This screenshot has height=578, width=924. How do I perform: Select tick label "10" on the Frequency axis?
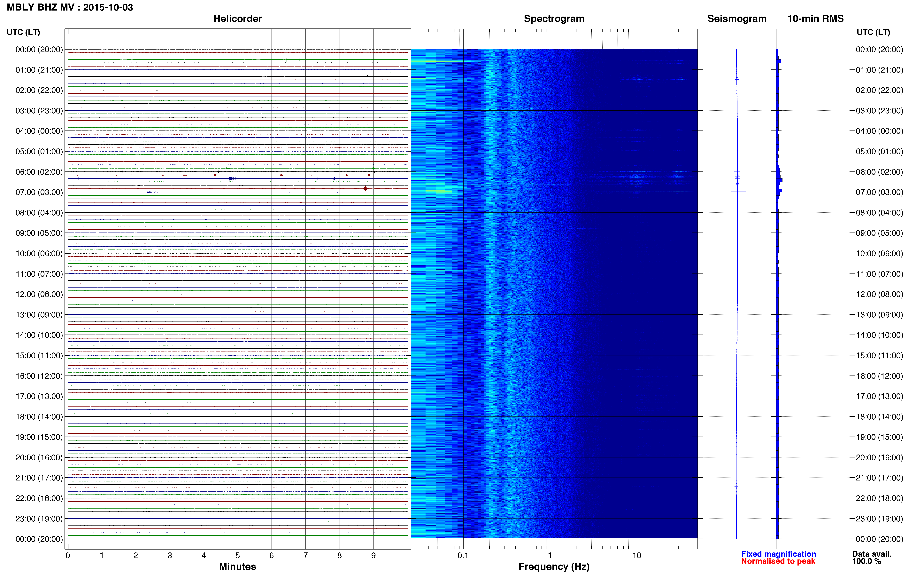coord(637,555)
